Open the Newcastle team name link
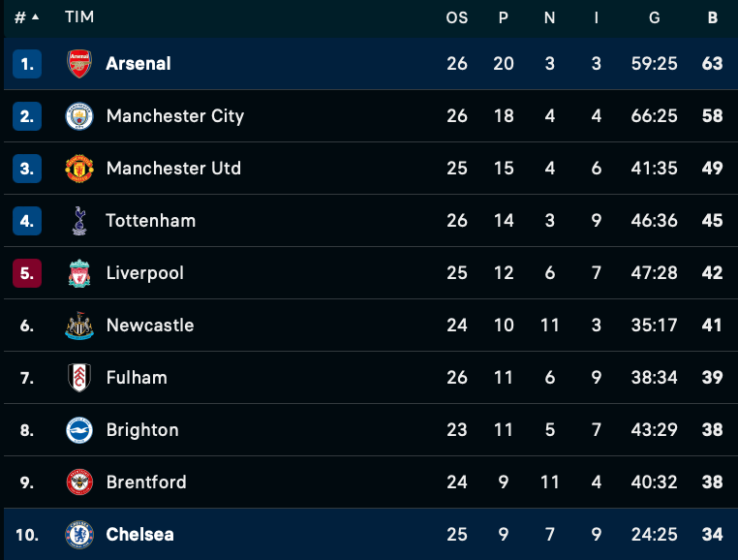This screenshot has height=560, width=738. pyautogui.click(x=150, y=326)
